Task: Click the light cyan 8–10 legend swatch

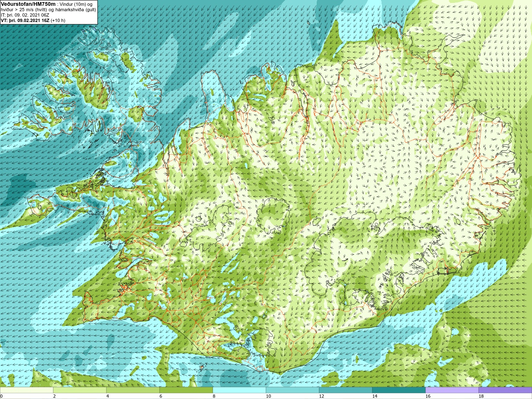Action: pos(239,390)
